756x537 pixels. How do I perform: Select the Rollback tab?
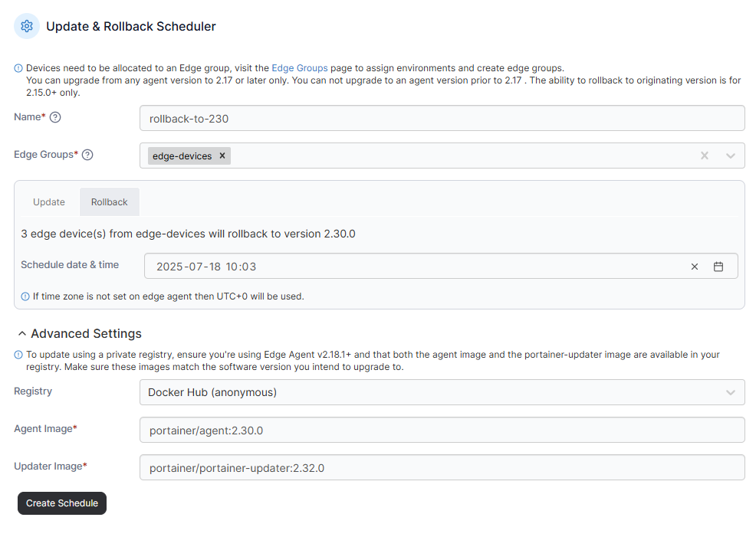[109, 202]
